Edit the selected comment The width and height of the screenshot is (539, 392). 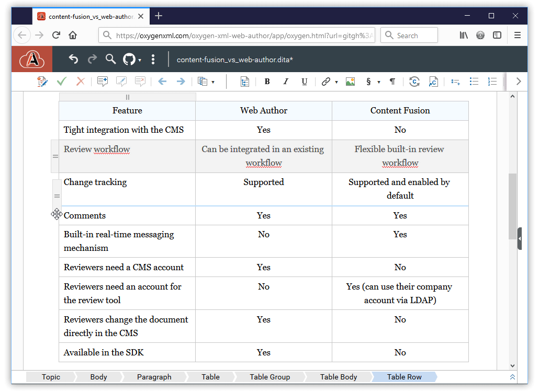click(x=121, y=82)
